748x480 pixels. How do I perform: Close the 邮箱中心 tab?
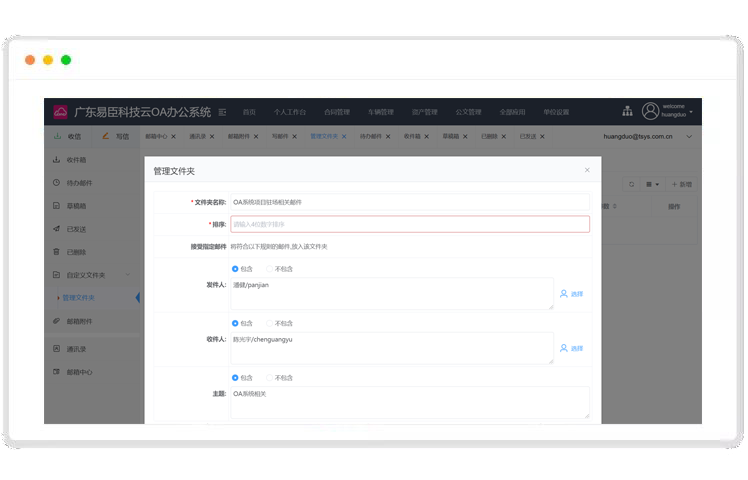click(174, 137)
